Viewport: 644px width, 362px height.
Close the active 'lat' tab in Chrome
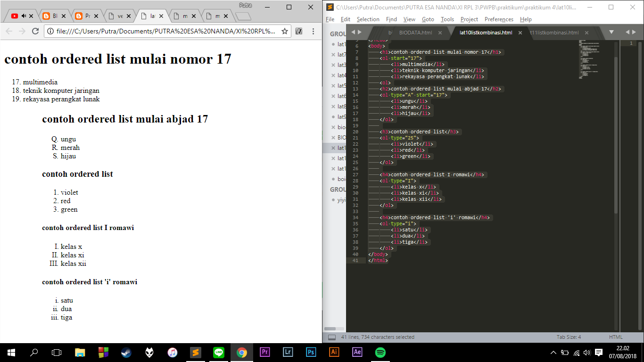point(160,16)
